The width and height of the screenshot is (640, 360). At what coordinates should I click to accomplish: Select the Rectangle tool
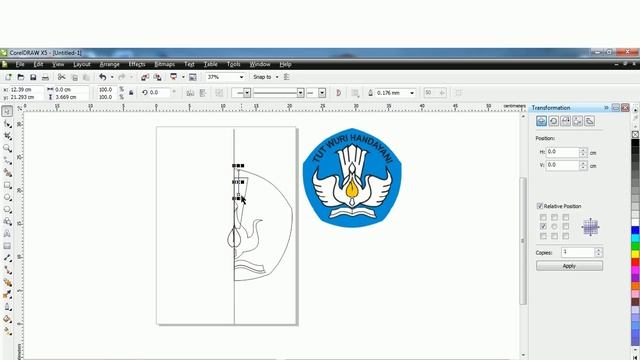point(7,185)
